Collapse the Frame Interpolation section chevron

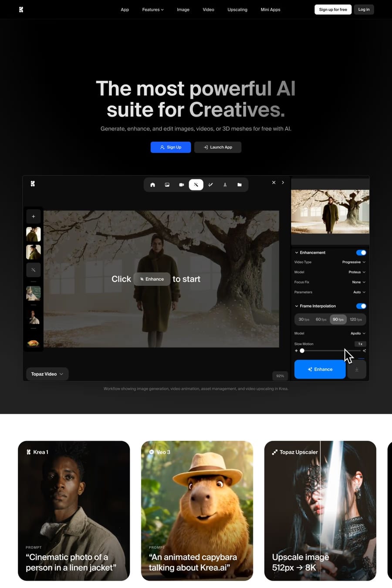(x=297, y=306)
